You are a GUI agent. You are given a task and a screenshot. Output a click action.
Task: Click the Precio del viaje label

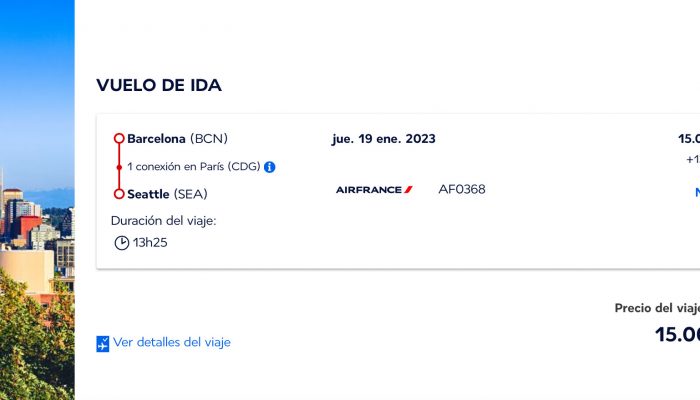coord(657,308)
